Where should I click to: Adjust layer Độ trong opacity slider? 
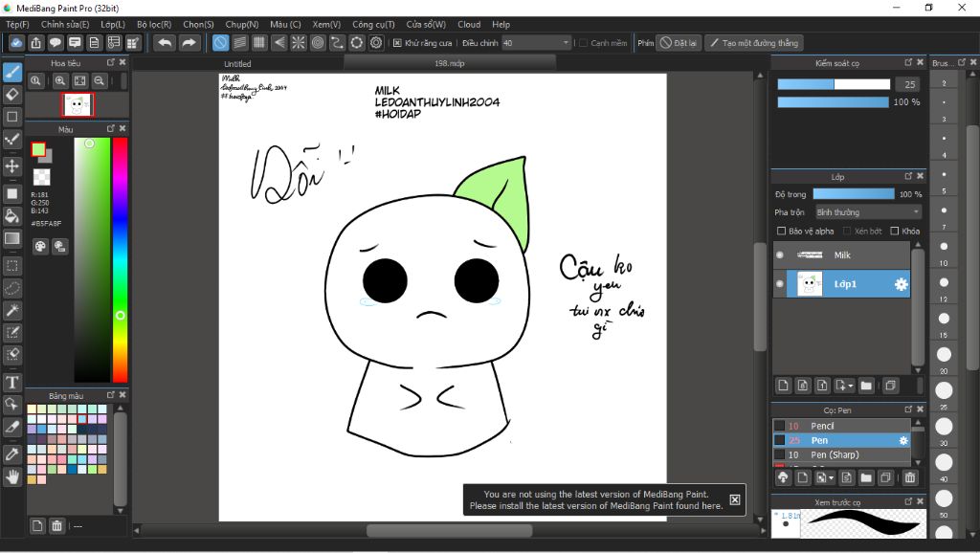point(854,194)
